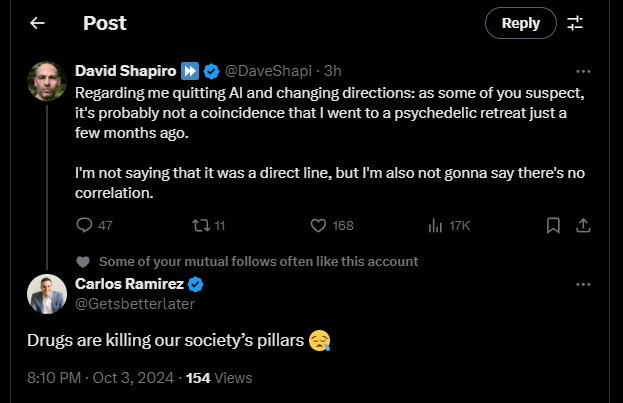
Task: Open Carlos Ramirez's profile picture
Action: [x=47, y=293]
